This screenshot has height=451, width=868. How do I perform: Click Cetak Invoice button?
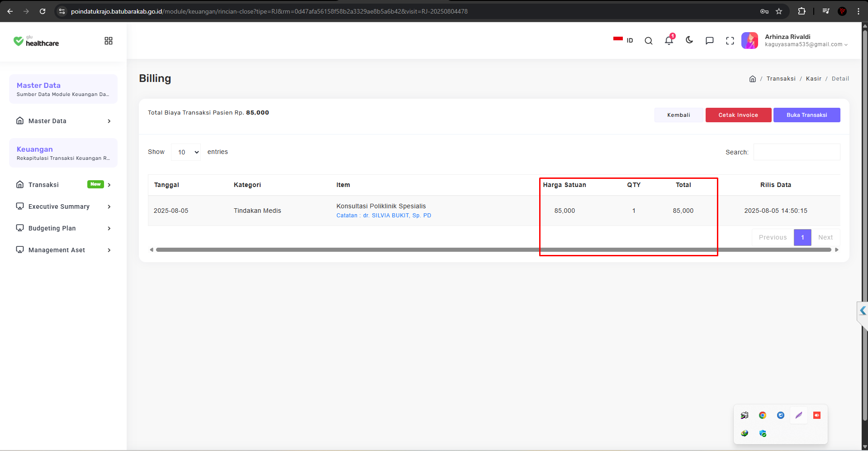(738, 115)
